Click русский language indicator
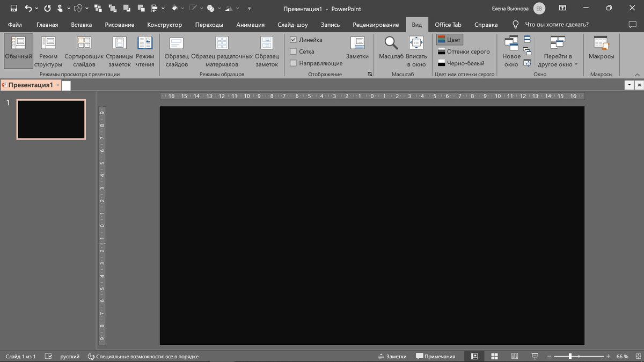 click(70, 356)
